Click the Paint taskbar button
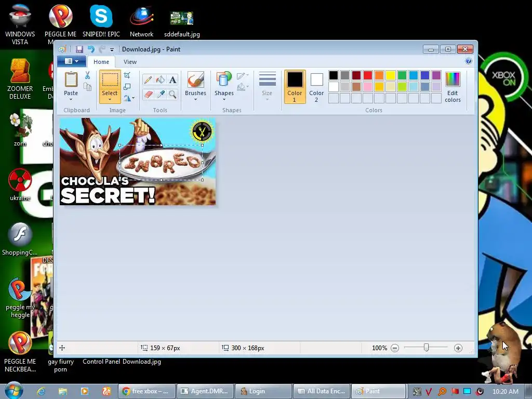This screenshot has height=399, width=532. (378, 391)
